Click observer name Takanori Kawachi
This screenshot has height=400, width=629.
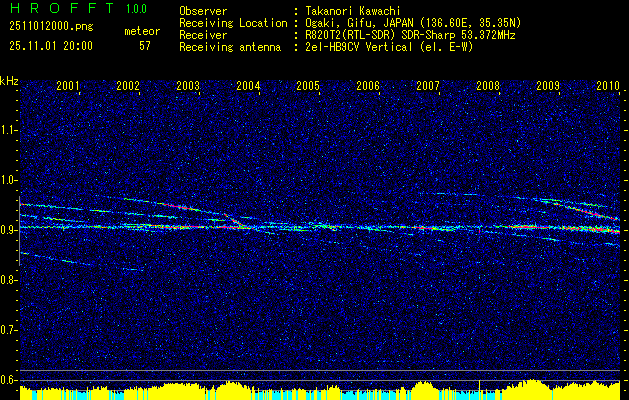click(x=353, y=11)
